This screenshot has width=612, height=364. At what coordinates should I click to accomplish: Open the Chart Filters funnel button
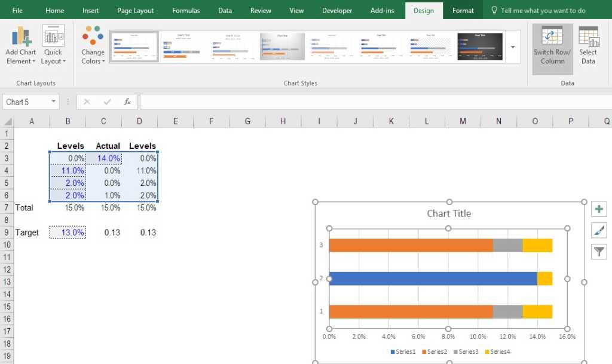pyautogui.click(x=599, y=252)
